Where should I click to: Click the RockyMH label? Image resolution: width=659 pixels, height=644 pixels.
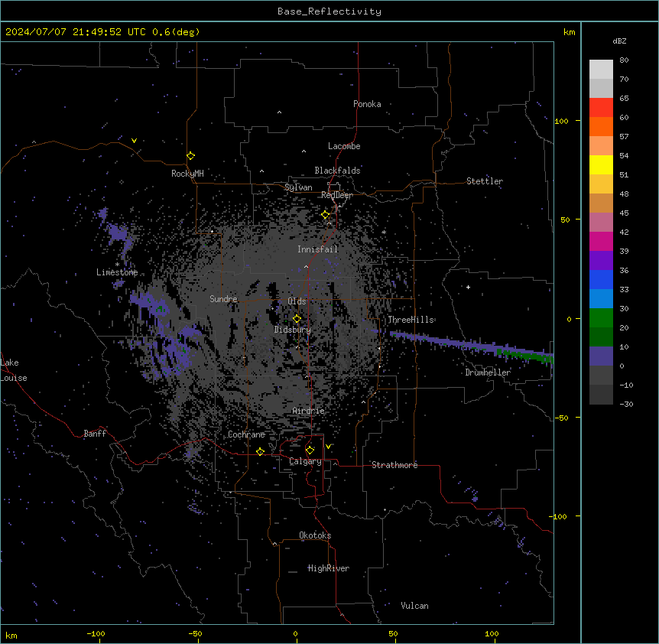pyautogui.click(x=187, y=174)
